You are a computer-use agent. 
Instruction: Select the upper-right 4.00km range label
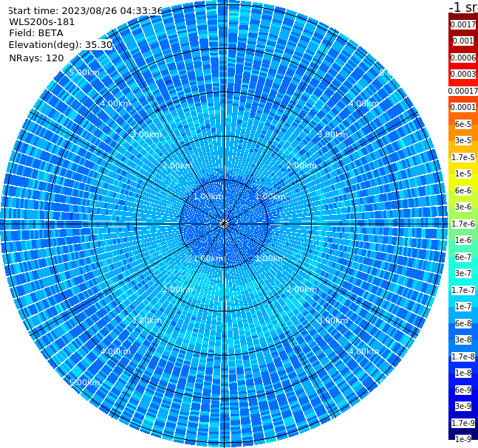click(x=363, y=103)
